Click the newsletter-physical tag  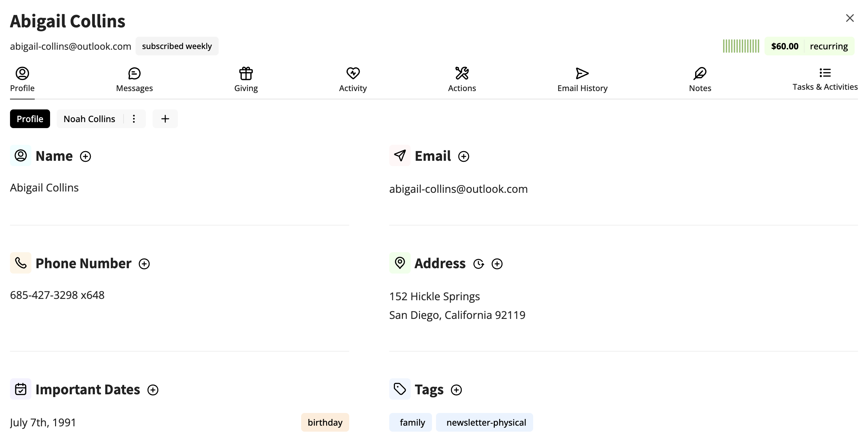coord(485,422)
